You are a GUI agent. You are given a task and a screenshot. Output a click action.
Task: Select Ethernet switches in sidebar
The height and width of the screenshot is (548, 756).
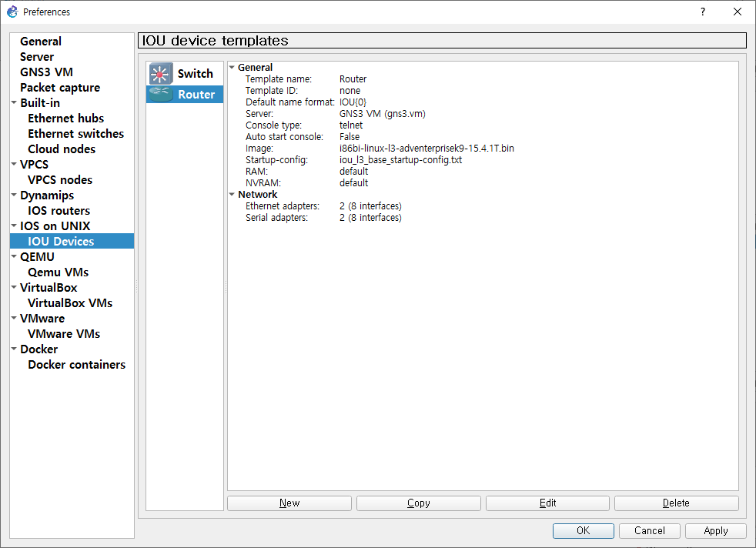coord(75,134)
